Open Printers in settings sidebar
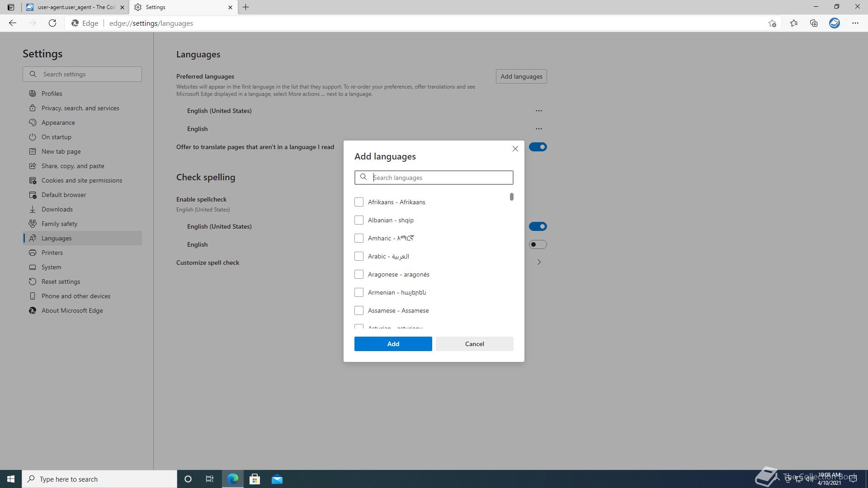 52,253
